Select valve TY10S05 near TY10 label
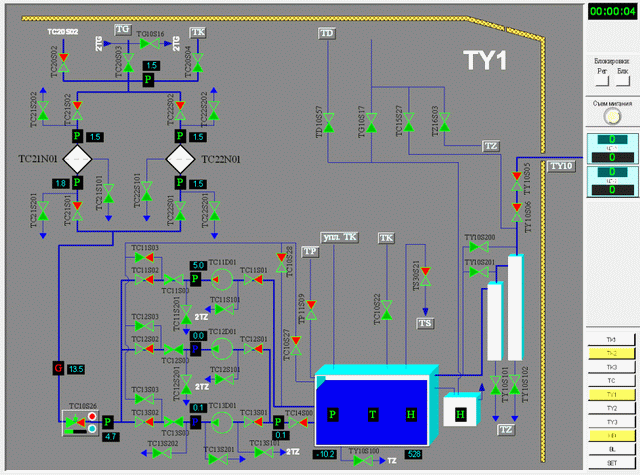This screenshot has height=475, width=640. click(x=517, y=182)
